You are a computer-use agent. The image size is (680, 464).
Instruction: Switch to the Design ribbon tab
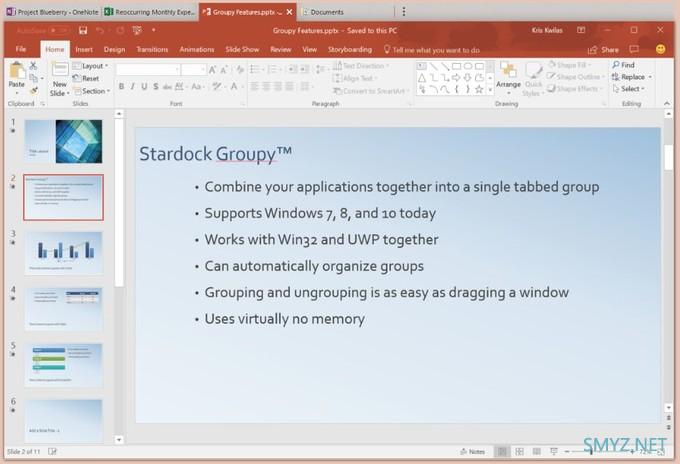(114, 49)
